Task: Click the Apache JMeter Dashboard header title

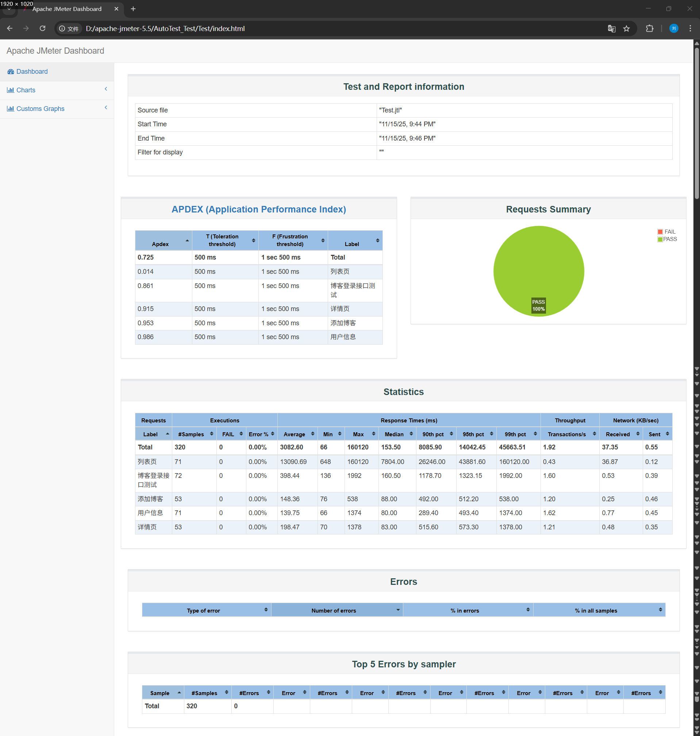Action: [55, 51]
